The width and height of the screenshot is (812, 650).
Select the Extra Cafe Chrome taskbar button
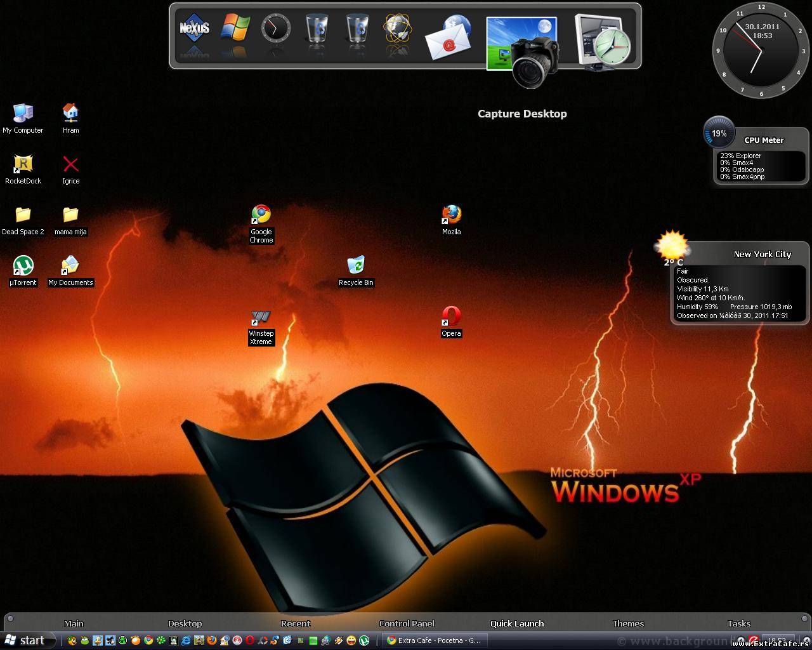click(436, 640)
